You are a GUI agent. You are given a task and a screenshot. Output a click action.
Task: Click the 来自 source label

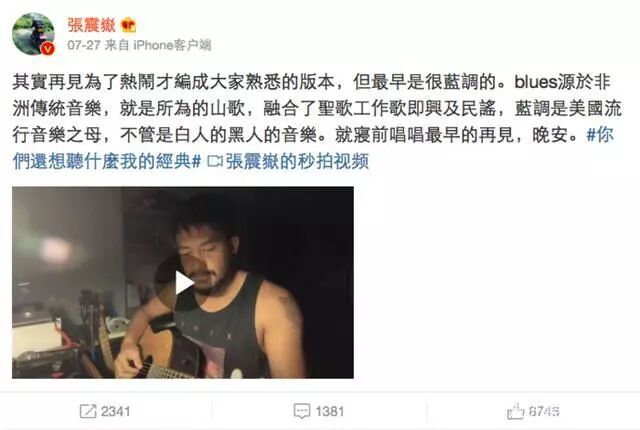click(117, 45)
